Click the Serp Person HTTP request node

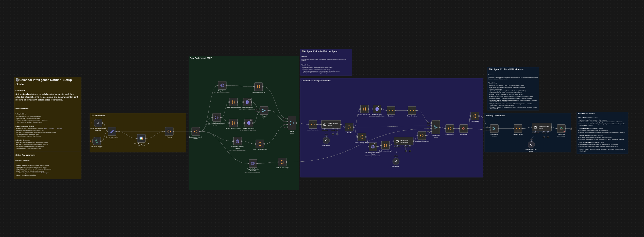pyautogui.click(x=222, y=86)
